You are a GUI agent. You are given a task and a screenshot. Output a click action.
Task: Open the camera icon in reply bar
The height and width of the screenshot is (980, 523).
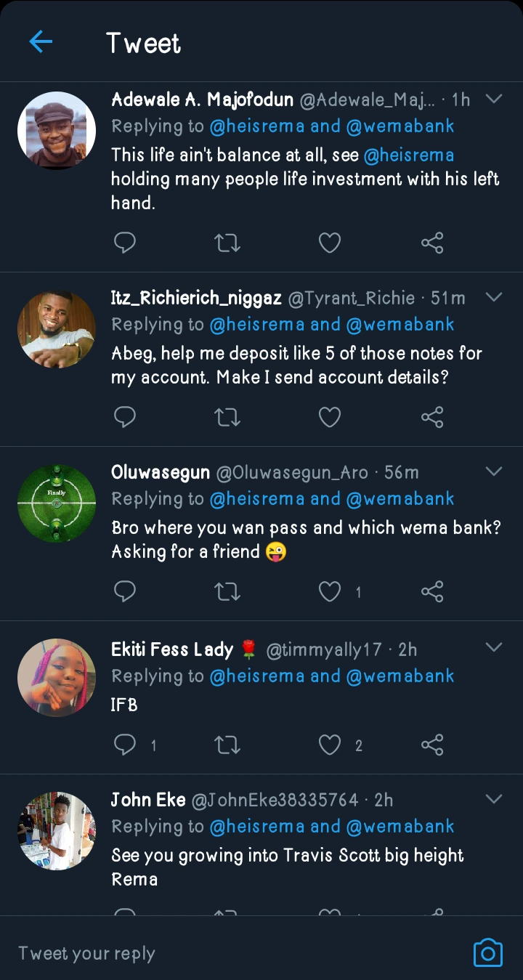coord(487,952)
